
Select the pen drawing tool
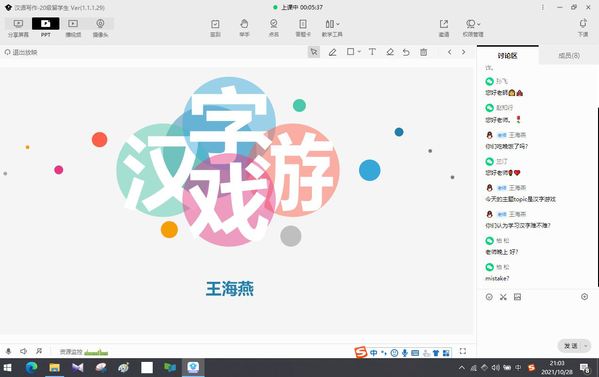point(332,52)
